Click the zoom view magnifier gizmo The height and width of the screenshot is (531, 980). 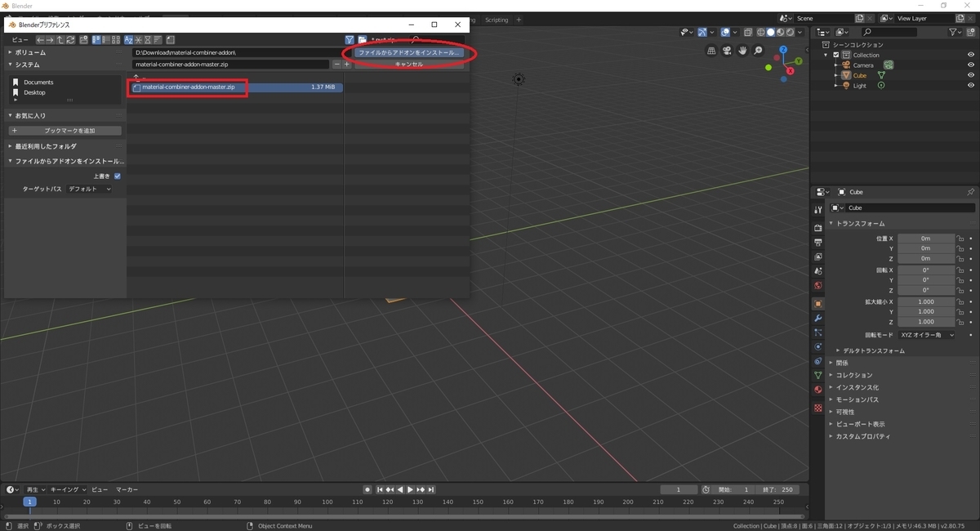click(x=758, y=50)
